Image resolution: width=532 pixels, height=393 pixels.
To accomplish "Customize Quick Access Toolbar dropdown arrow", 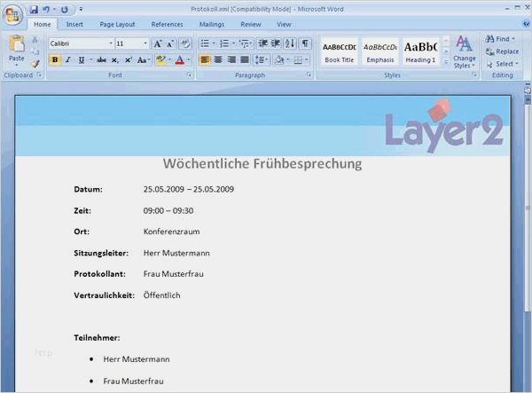I will coord(81,10).
